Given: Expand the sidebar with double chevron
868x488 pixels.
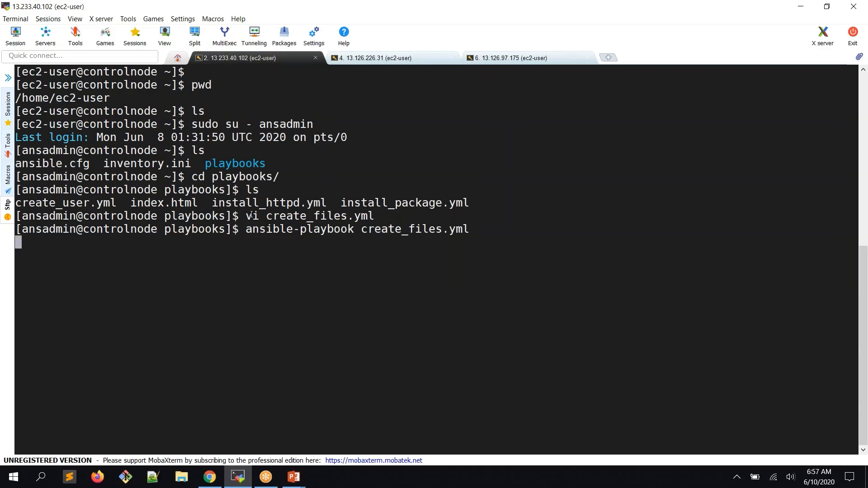Looking at the screenshot, I should 8,78.
